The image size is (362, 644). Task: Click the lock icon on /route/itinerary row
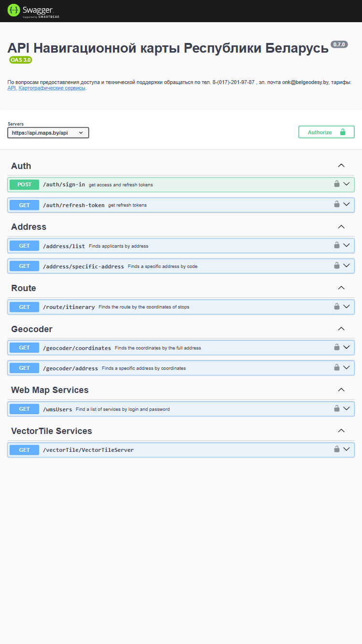pyautogui.click(x=337, y=306)
